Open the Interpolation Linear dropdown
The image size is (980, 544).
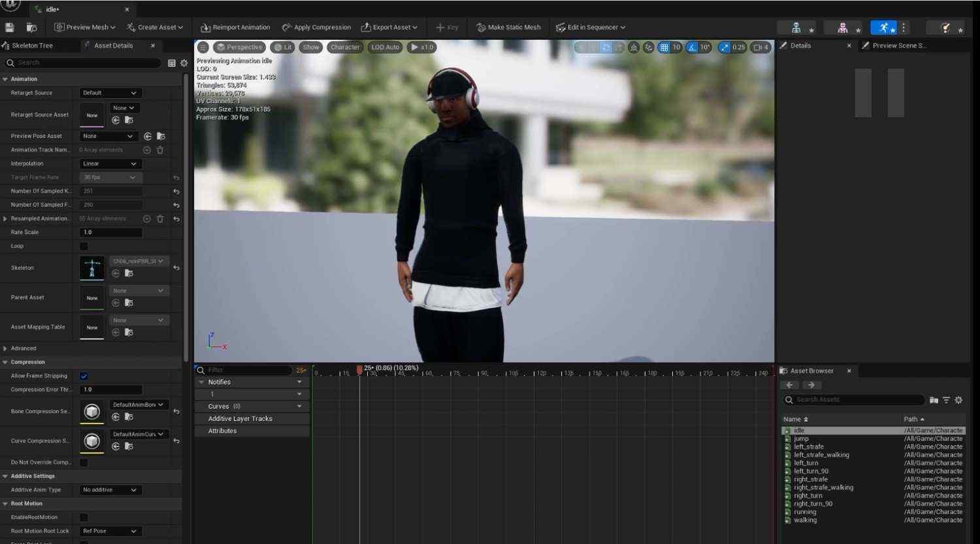pyautogui.click(x=110, y=163)
